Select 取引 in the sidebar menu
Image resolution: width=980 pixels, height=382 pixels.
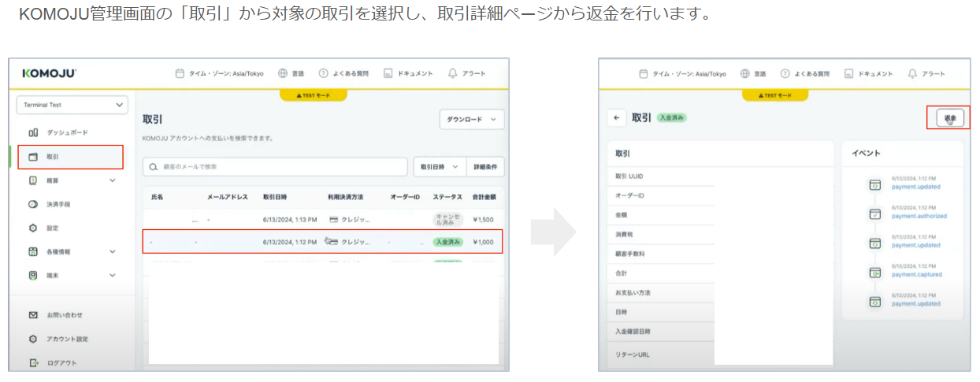pos(52,157)
